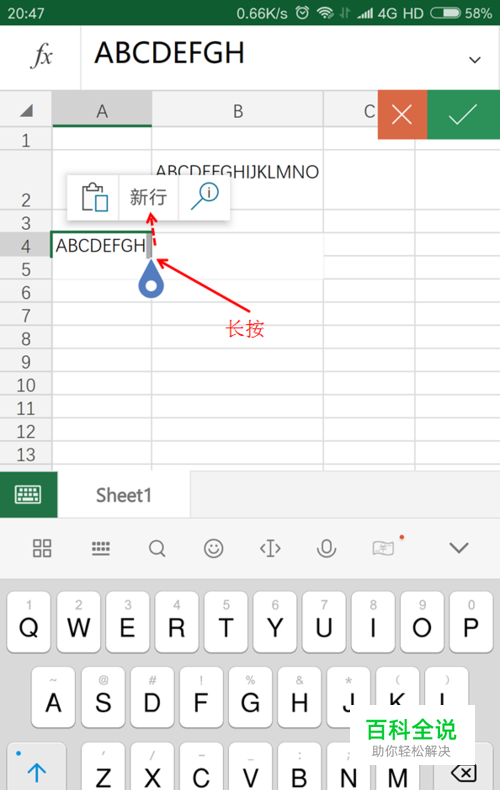Image resolution: width=500 pixels, height=790 pixels.
Task: Tap keyboard search icon
Action: [157, 548]
